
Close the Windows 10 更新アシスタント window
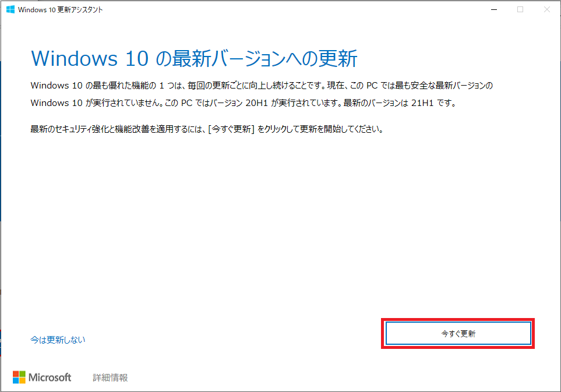(x=546, y=10)
